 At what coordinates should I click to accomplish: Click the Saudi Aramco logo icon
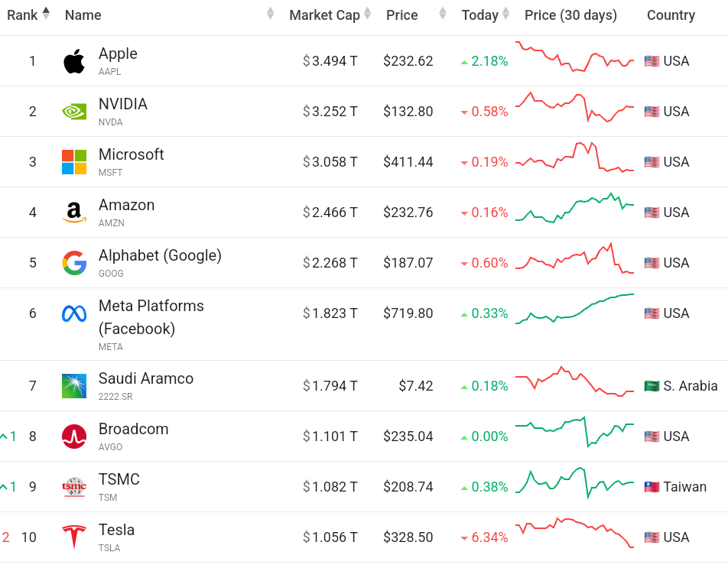point(74,386)
